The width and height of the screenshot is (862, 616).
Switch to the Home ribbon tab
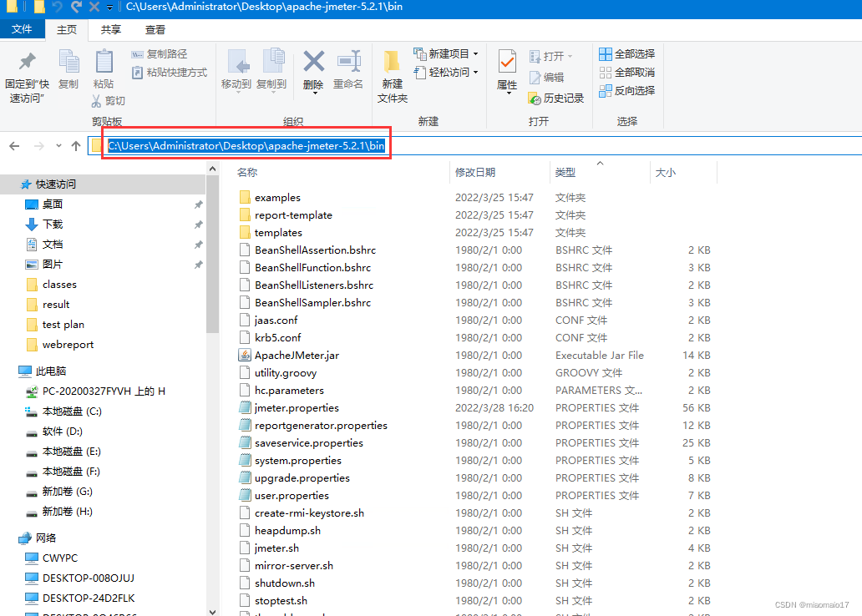(x=67, y=30)
